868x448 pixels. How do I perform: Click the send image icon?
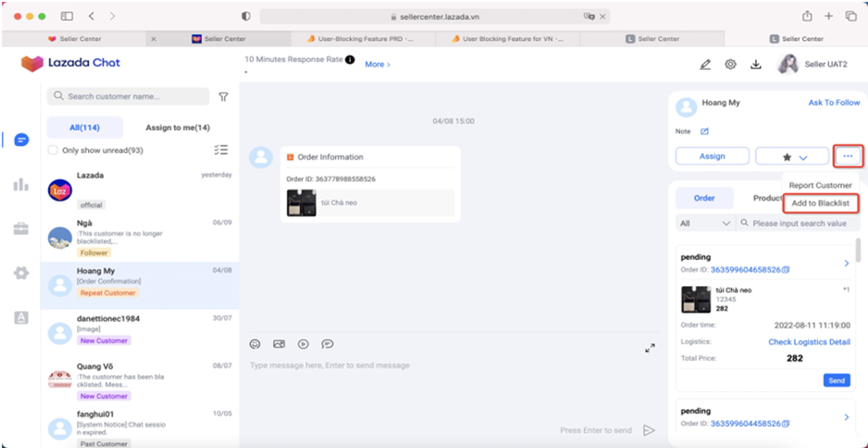(x=279, y=344)
